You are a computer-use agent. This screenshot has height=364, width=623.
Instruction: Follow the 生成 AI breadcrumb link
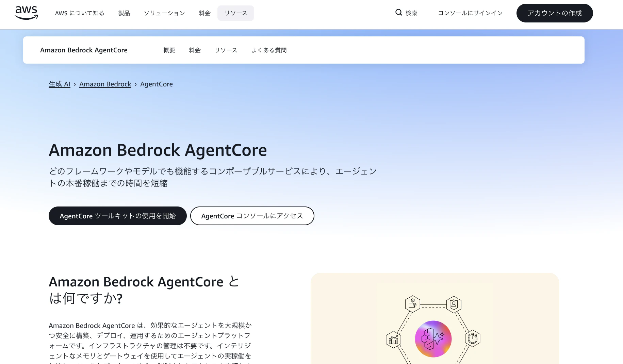60,84
